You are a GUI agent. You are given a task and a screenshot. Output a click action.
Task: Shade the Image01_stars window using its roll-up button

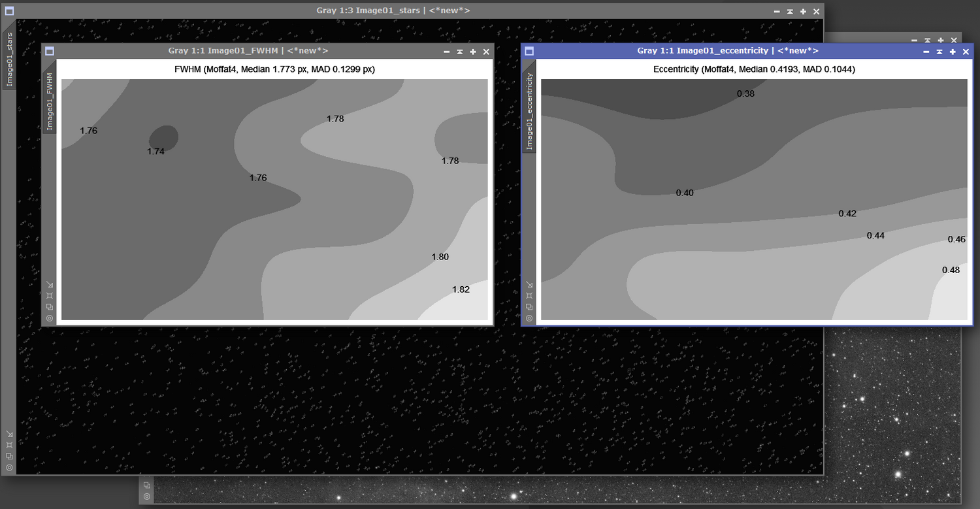[x=789, y=11]
